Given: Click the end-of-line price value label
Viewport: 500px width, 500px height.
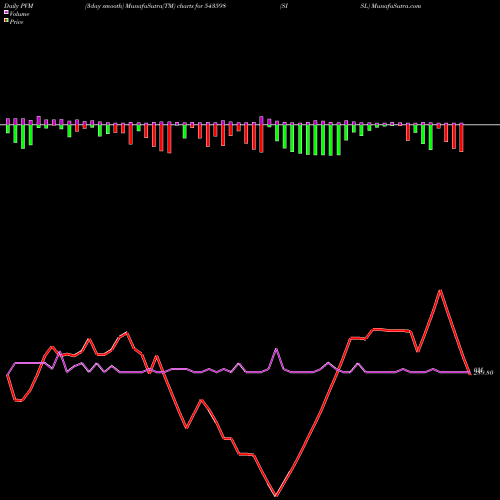Looking at the screenshot, I should point(483,372).
